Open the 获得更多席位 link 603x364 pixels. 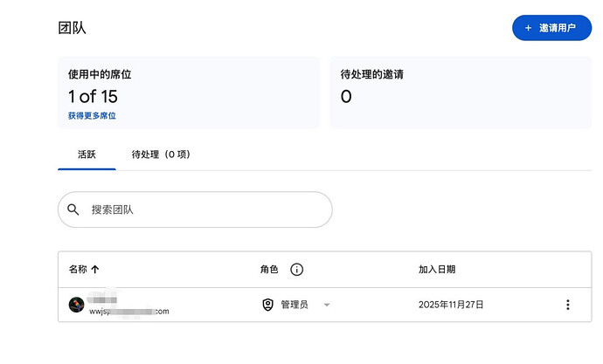coord(92,115)
